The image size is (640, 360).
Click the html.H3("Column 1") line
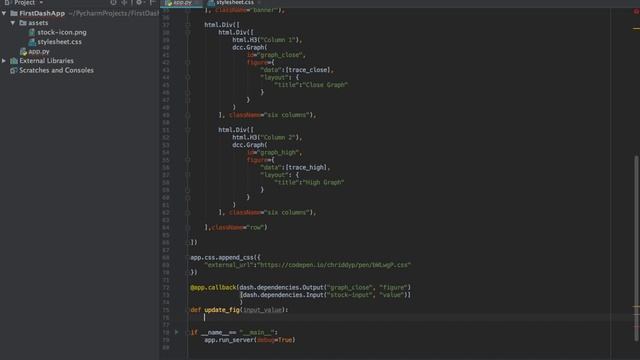click(x=267, y=40)
